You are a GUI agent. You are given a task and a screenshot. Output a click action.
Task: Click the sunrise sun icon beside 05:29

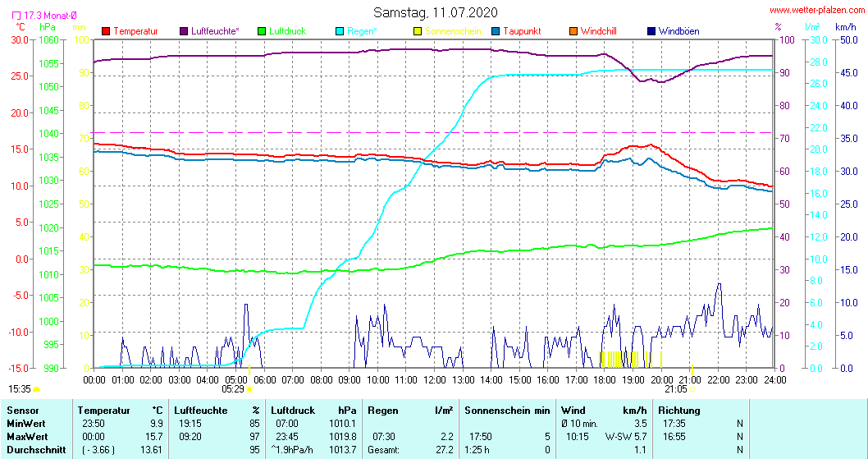pos(249,389)
